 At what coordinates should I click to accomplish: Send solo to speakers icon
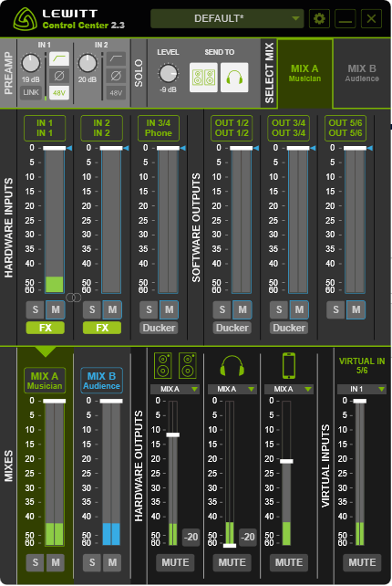point(203,78)
